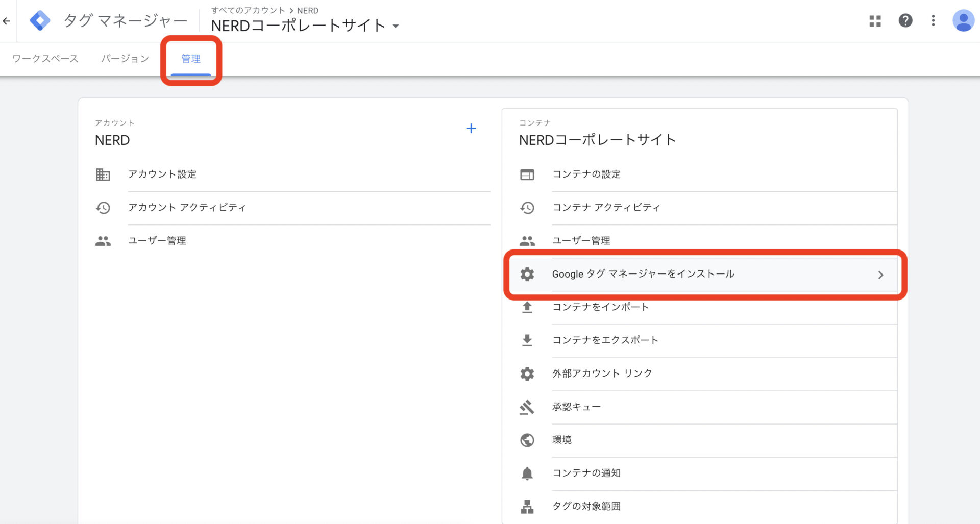980x524 pixels.
Task: Click the history icon beside コンテナ アクティビティ
Action: [x=527, y=208]
